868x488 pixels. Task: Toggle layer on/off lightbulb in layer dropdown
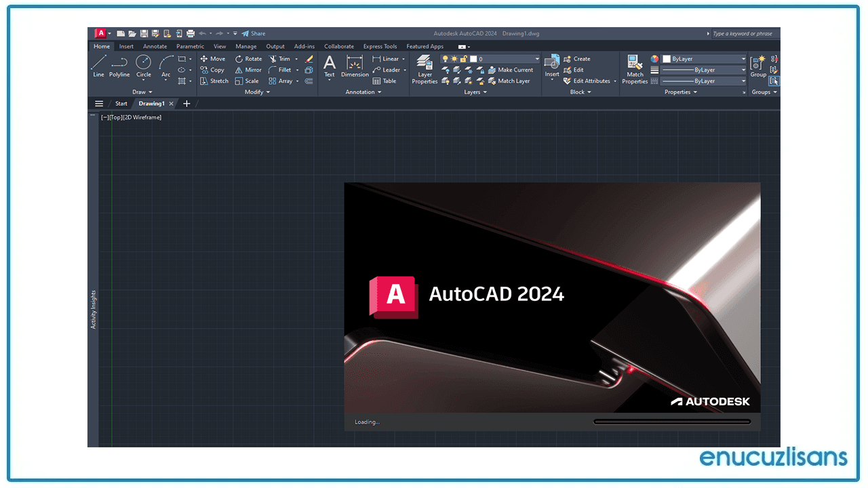point(446,59)
